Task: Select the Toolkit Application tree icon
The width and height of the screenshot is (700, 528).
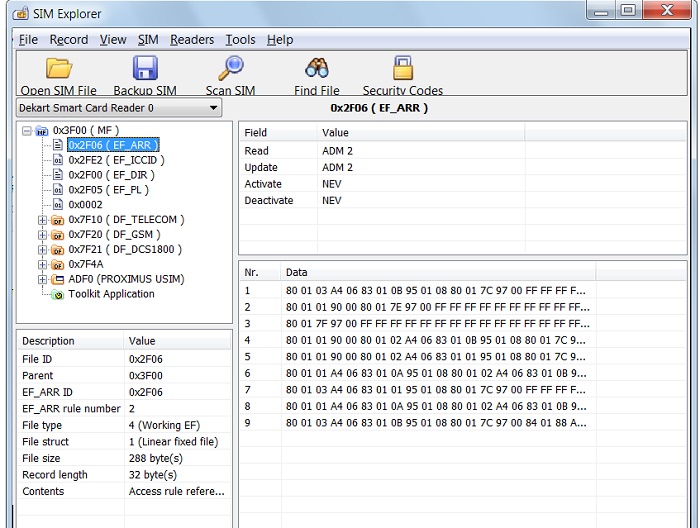Action: pyautogui.click(x=58, y=295)
